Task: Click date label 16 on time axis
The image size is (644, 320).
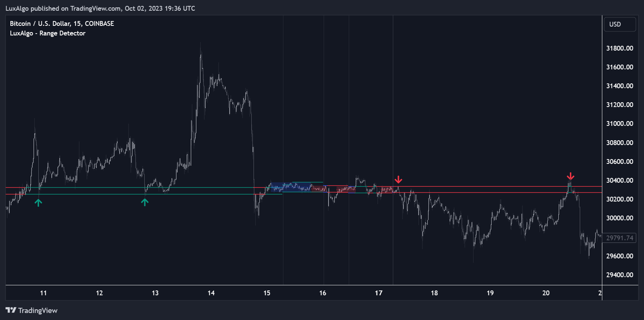Action: point(323,293)
